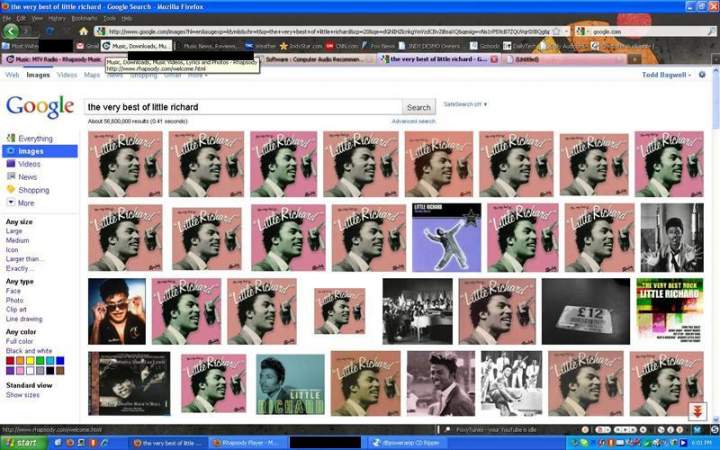Open the Schools bookmark
The width and height of the screenshot is (720, 450).
click(485, 45)
